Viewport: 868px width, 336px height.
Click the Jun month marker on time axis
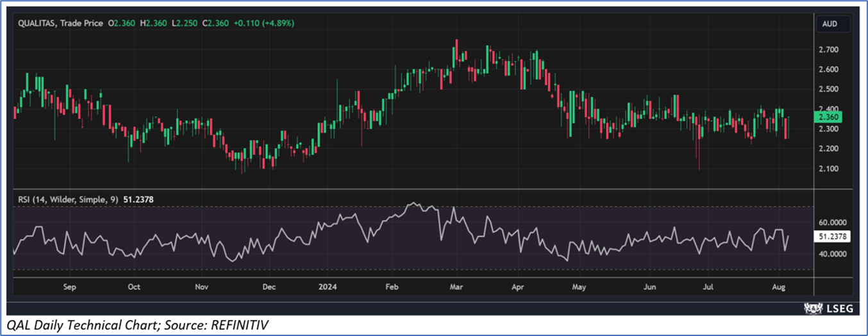coord(649,287)
